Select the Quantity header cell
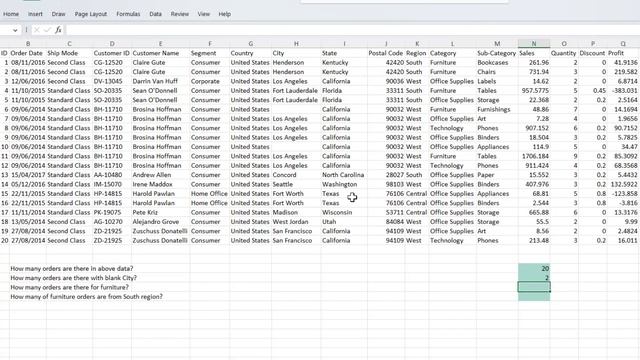The width and height of the screenshot is (640, 360). pos(564,53)
